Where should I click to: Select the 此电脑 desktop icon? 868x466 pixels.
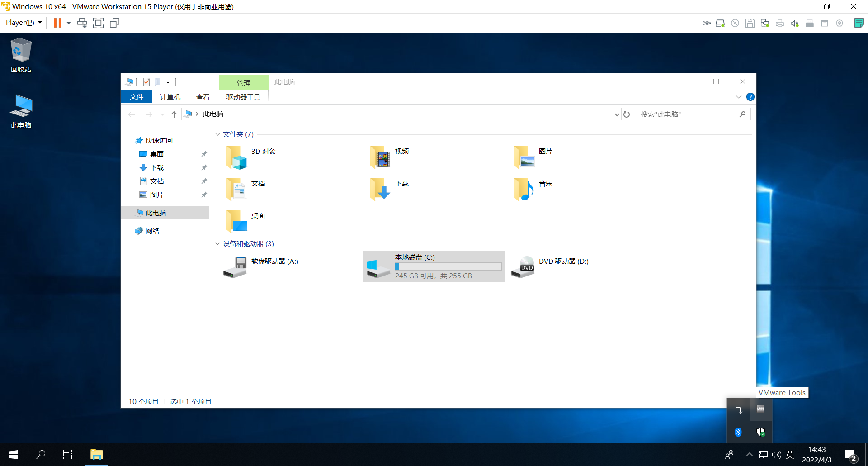click(x=21, y=111)
